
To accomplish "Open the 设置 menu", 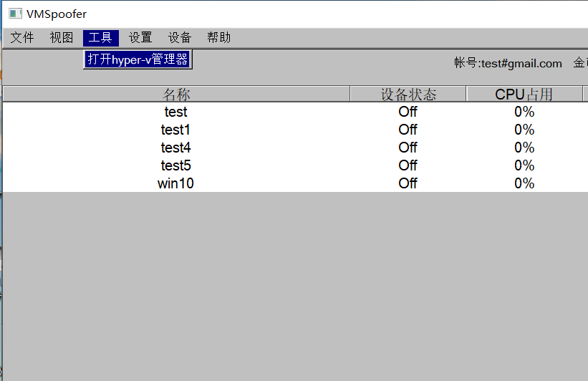I will pyautogui.click(x=140, y=38).
